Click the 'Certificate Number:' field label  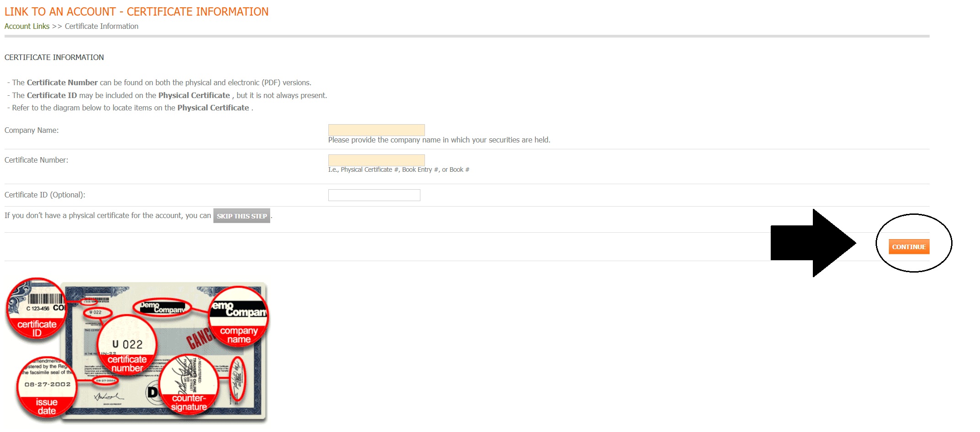(36, 160)
